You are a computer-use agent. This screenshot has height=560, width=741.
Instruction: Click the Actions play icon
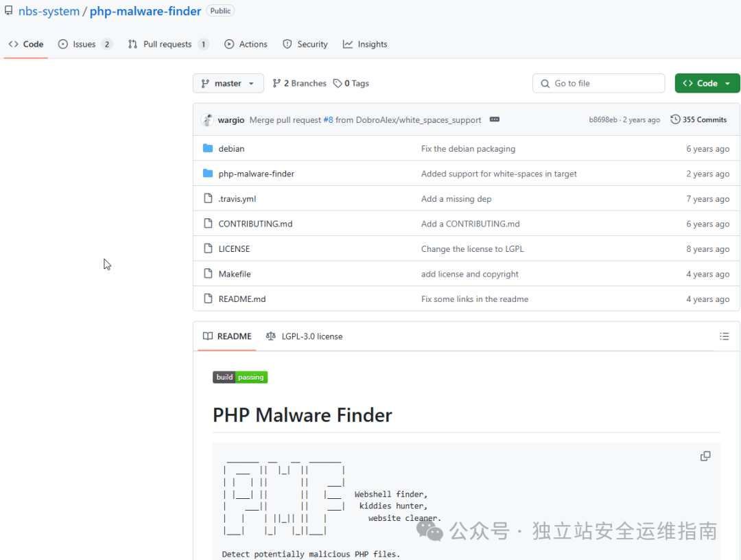tap(229, 44)
